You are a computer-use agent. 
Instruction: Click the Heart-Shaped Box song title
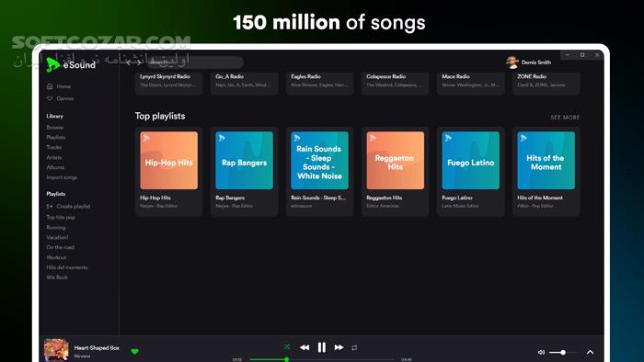(x=97, y=347)
